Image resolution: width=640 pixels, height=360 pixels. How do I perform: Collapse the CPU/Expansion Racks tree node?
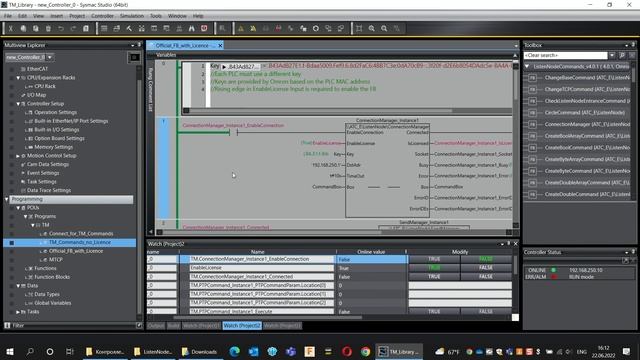18,78
